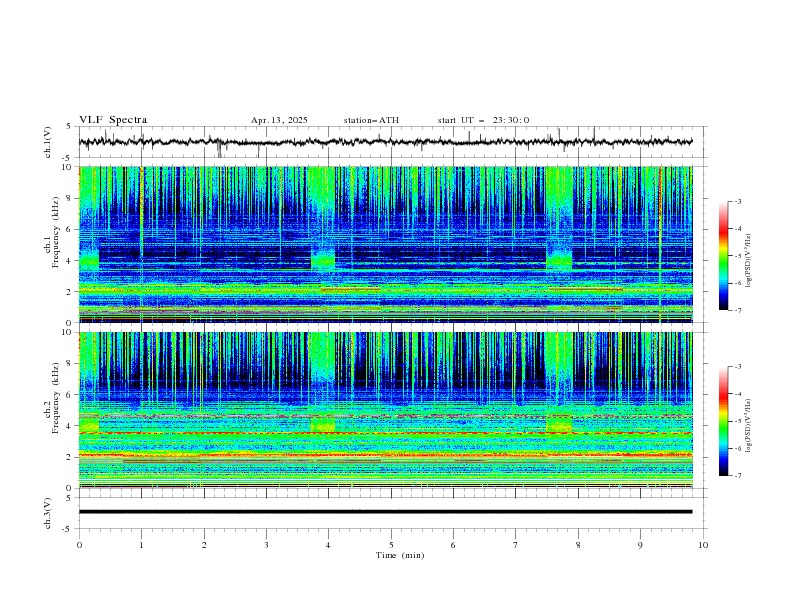Click the "8" kHz tick on ch.2 frequency axis
Screen dimensions: 792x612
71,364
